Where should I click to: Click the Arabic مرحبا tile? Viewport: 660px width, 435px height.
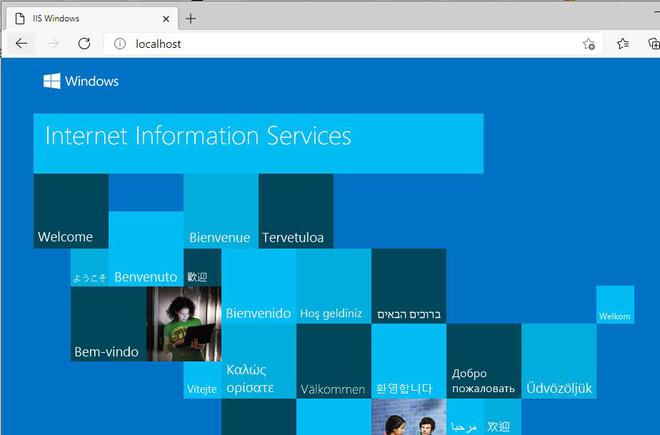click(465, 417)
